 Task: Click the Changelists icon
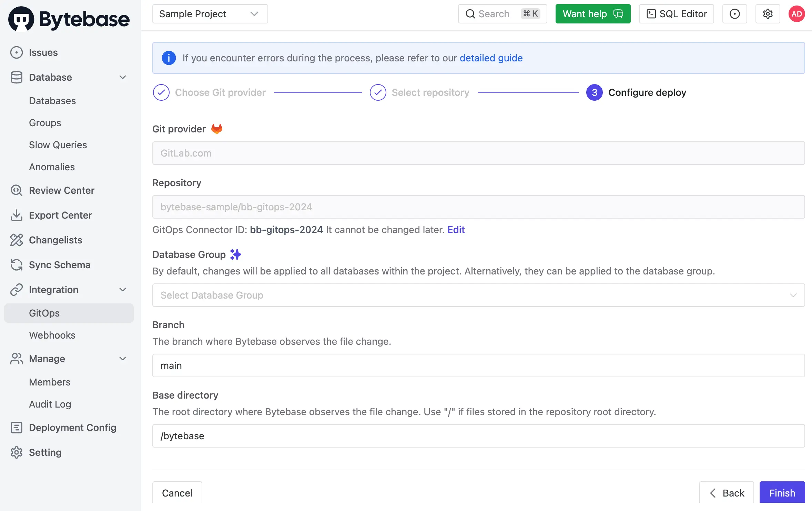[x=16, y=240]
